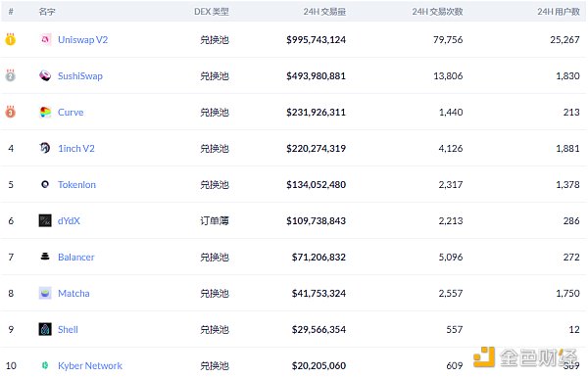The image size is (588, 378).
Task: Open the SushiSwap link
Action: point(80,76)
